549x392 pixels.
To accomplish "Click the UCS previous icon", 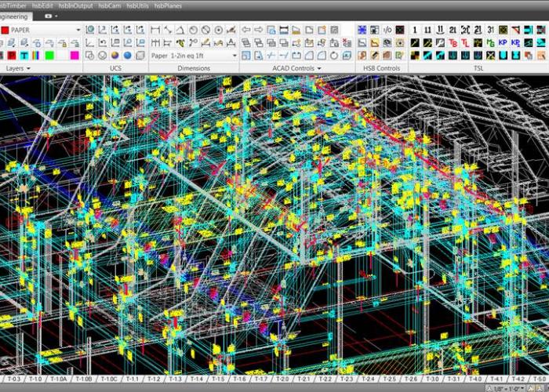I will coord(103,42).
